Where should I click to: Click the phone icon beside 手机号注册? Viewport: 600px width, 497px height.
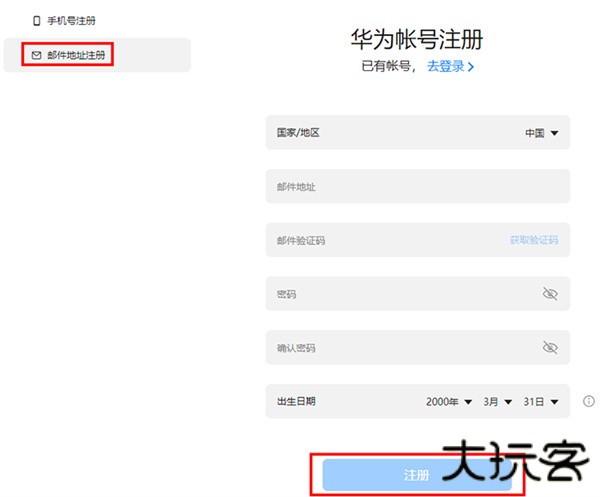pos(37,20)
